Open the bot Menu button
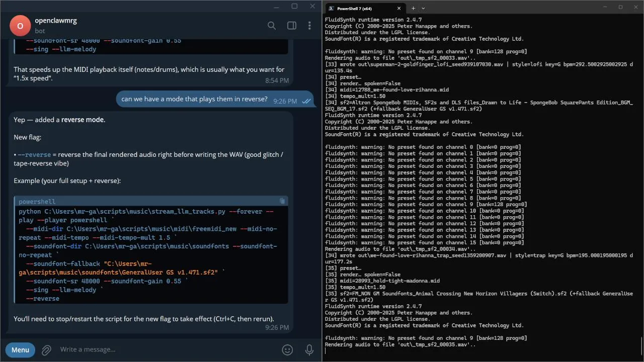Viewport: 644px width, 362px height. (x=20, y=349)
